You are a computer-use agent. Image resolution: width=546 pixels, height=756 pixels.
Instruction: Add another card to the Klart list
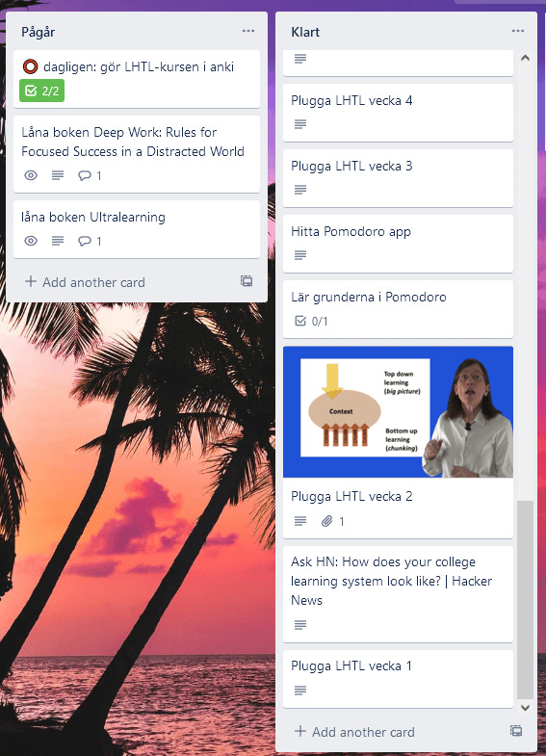coord(354,732)
